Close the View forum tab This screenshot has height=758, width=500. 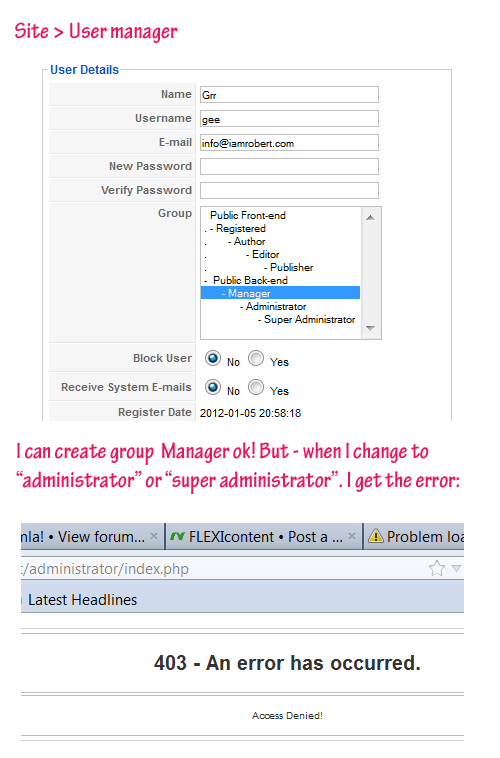point(154,536)
